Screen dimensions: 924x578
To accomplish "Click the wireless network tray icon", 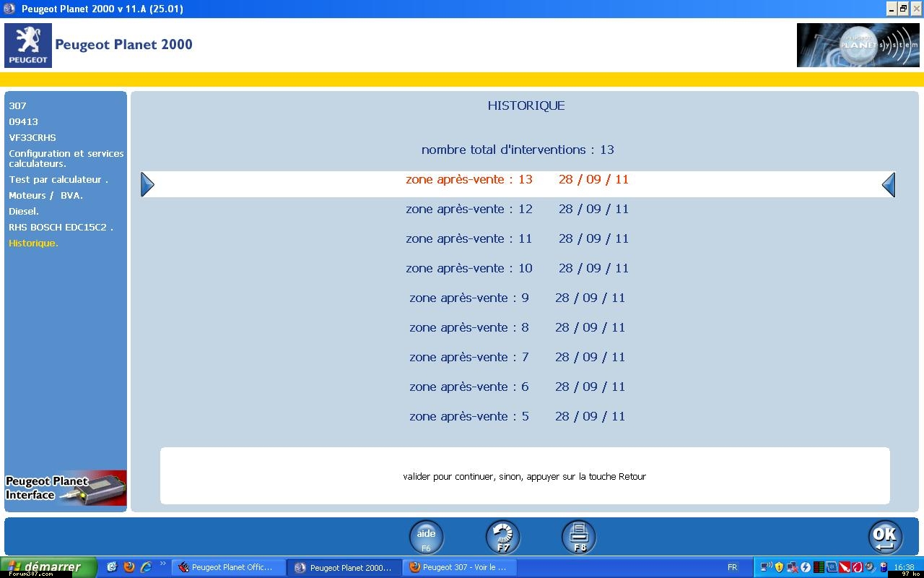I will (767, 567).
